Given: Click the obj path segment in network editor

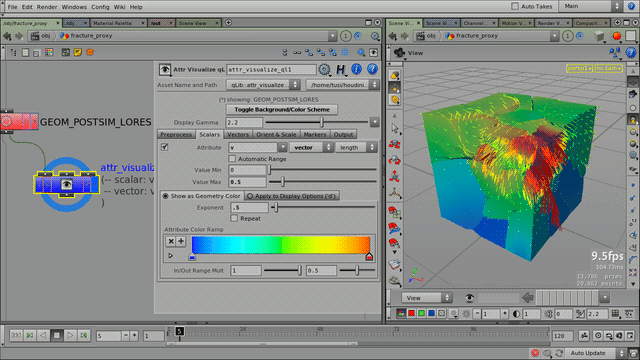Looking at the screenshot, I should click(x=41, y=36).
